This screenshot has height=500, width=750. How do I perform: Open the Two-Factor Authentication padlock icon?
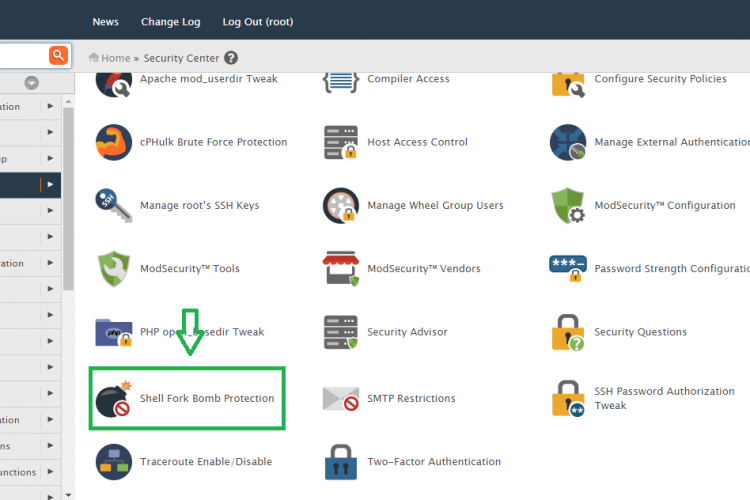341,462
